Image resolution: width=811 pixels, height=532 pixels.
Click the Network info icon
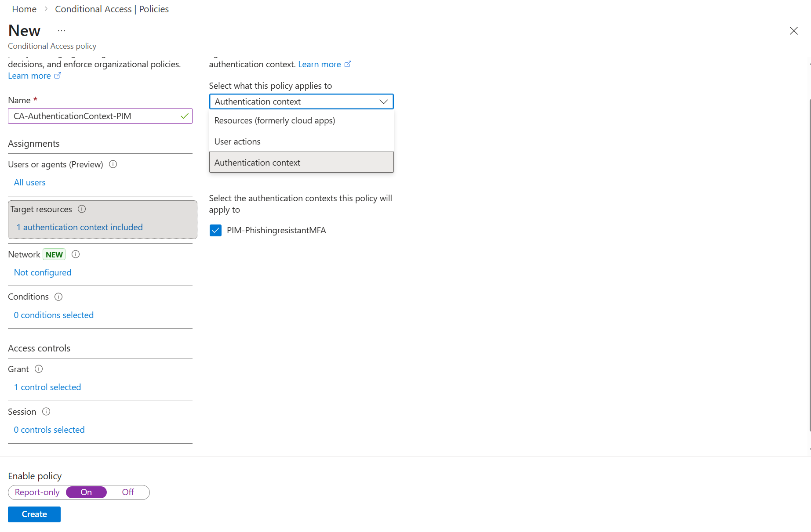76,254
